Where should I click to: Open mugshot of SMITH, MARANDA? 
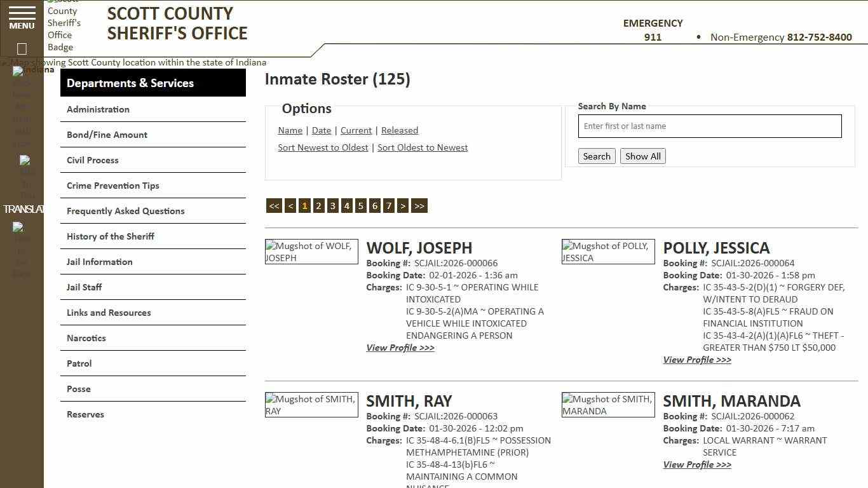[x=607, y=404]
